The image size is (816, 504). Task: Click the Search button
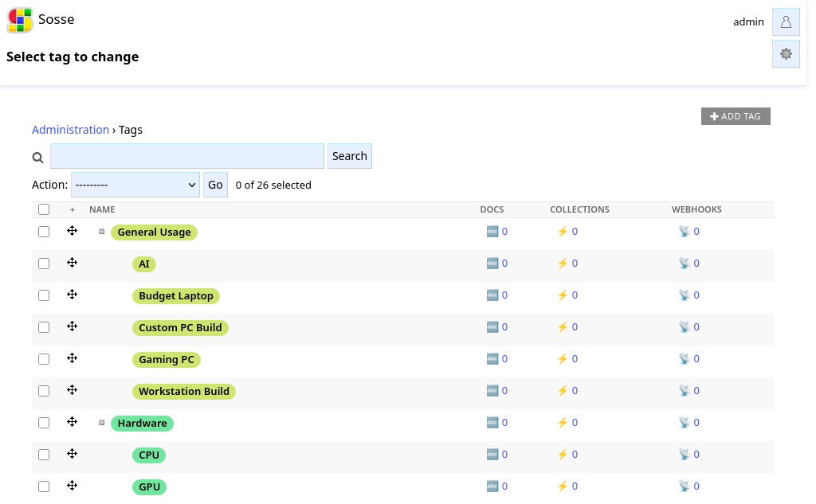click(x=350, y=156)
